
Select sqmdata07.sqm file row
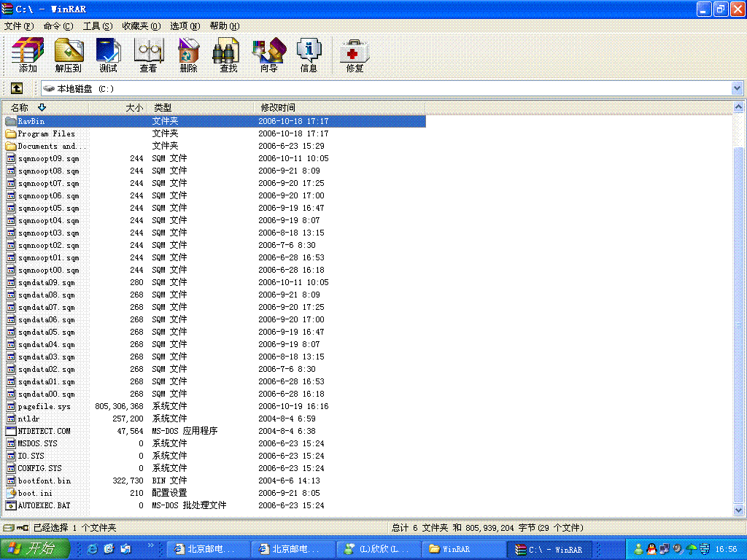point(214,307)
